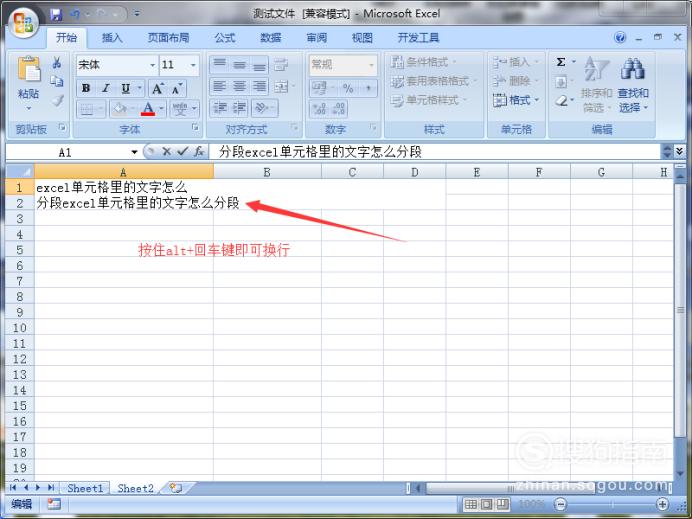Open phonetic guide (文) button
Image resolution: width=692 pixels, height=519 pixels.
pyautogui.click(x=180, y=109)
